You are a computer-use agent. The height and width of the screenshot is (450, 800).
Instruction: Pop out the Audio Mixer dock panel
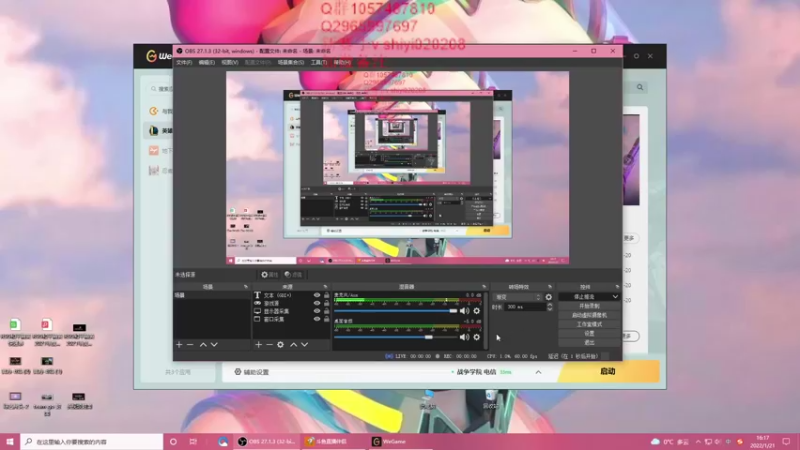point(484,287)
